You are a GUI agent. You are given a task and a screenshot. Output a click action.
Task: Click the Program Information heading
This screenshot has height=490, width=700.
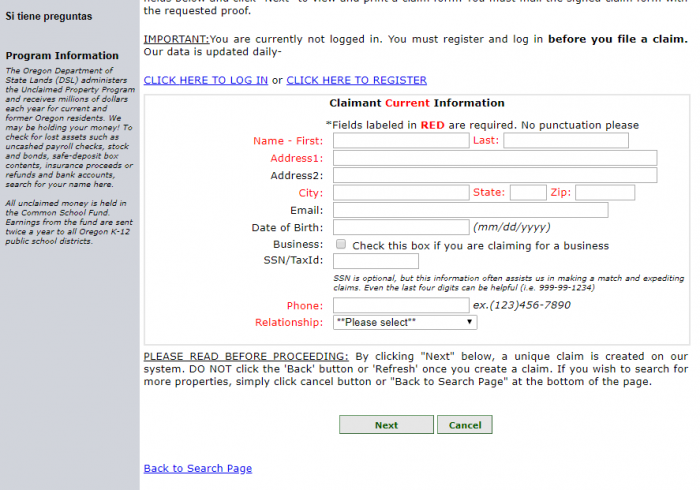pyautogui.click(x=62, y=56)
